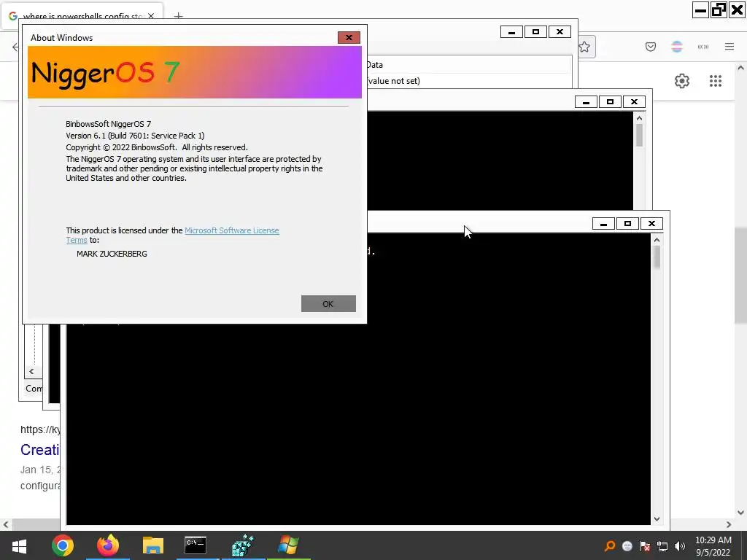The image size is (747, 560).
Task: Click the browser page scroll-up arrow
Action: click(740, 68)
